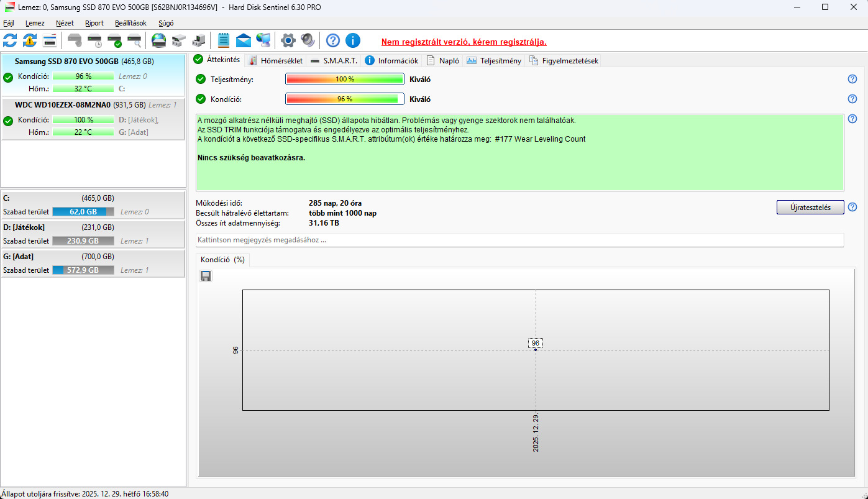Click the Kondíció 96 % gradient bar
Screen dimensions: 868x499
(x=345, y=99)
